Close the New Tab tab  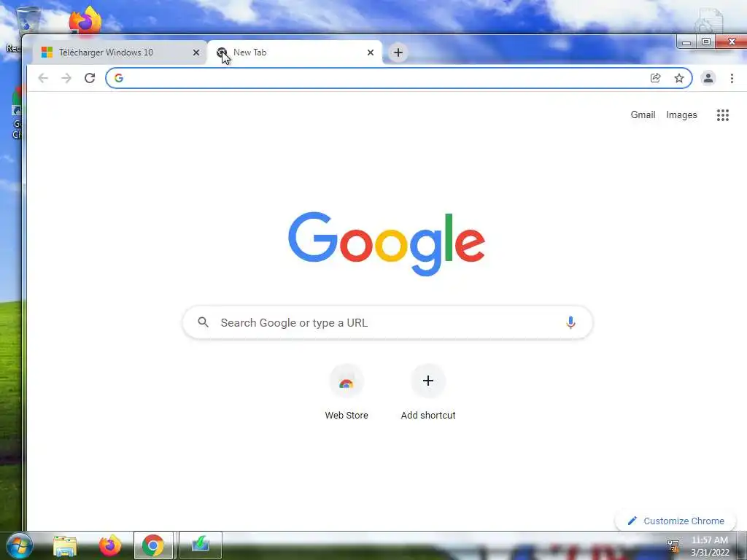pos(370,52)
